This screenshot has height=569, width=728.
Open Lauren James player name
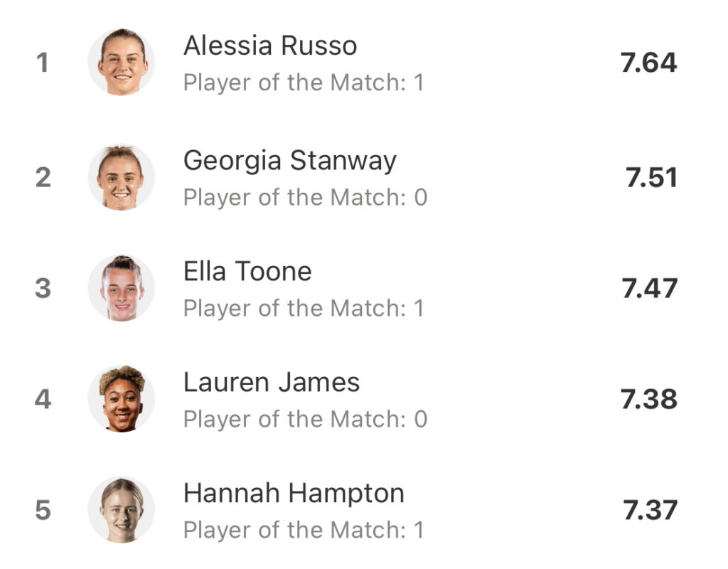click(x=272, y=382)
